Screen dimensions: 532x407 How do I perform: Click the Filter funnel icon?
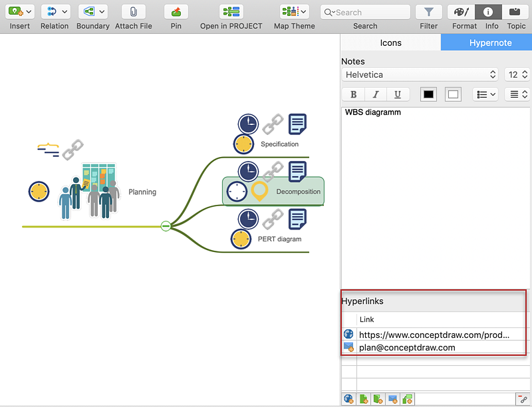click(x=429, y=12)
